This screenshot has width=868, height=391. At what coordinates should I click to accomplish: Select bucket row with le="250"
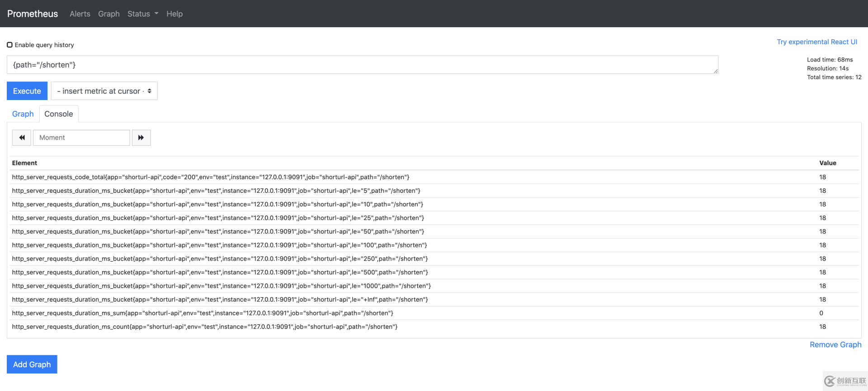click(434, 259)
